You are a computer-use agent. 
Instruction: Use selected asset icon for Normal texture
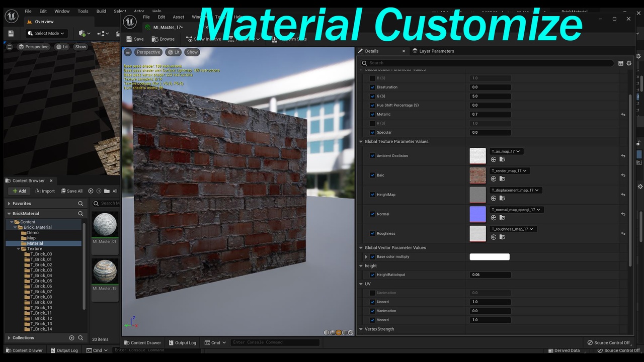[494, 218]
